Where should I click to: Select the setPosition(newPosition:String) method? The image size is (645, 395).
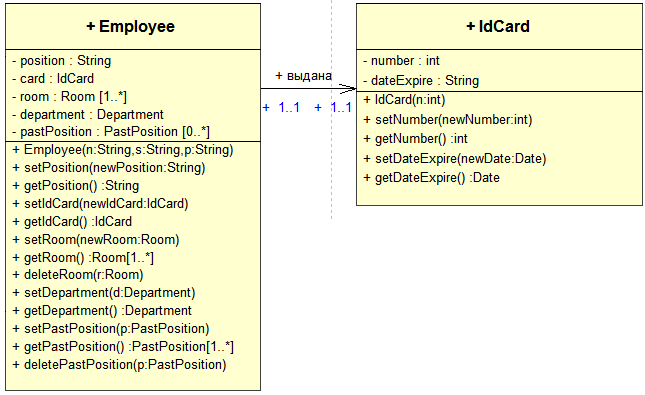point(109,168)
